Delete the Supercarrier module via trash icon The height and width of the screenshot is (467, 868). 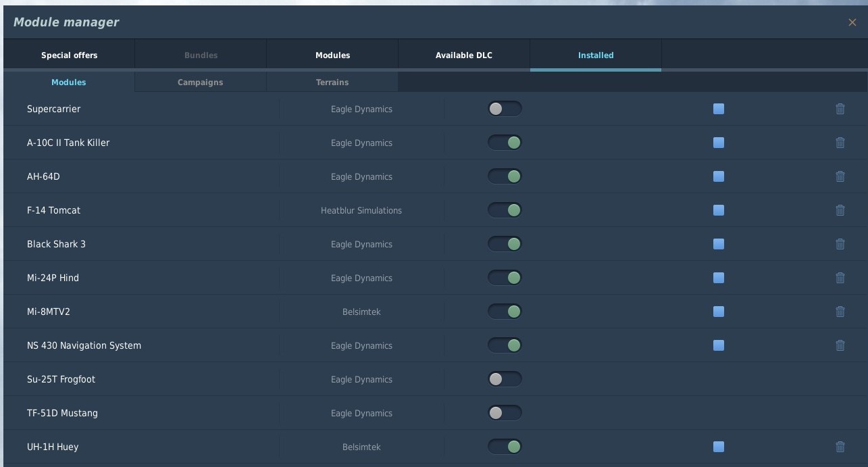(840, 109)
